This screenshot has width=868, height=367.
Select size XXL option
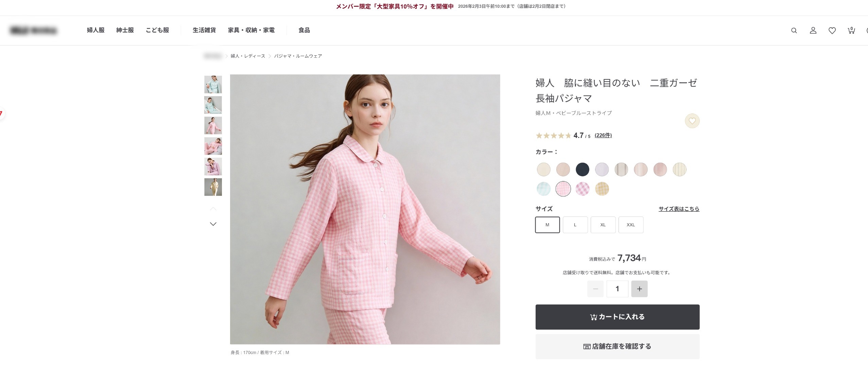pos(631,225)
